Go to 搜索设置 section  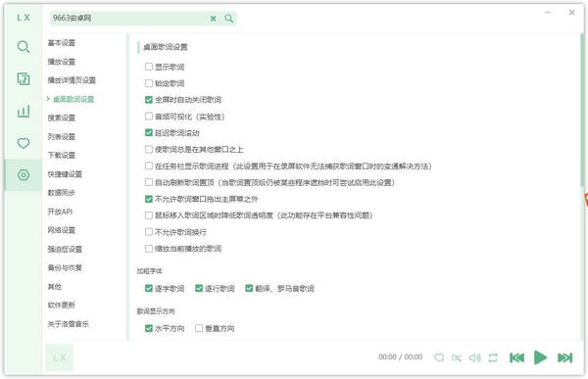[62, 118]
